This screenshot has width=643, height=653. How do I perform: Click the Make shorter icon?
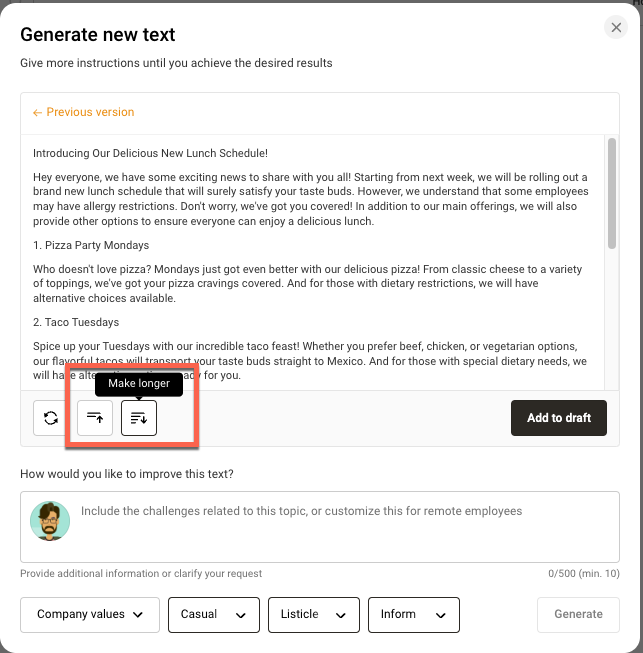(x=95, y=418)
